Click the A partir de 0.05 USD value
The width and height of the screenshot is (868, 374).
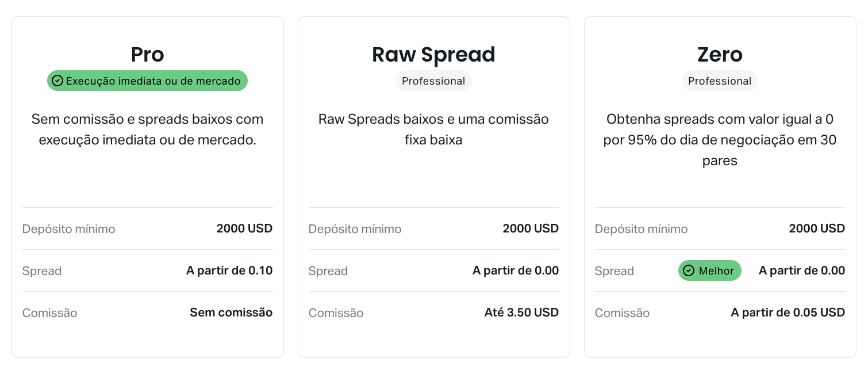click(788, 312)
